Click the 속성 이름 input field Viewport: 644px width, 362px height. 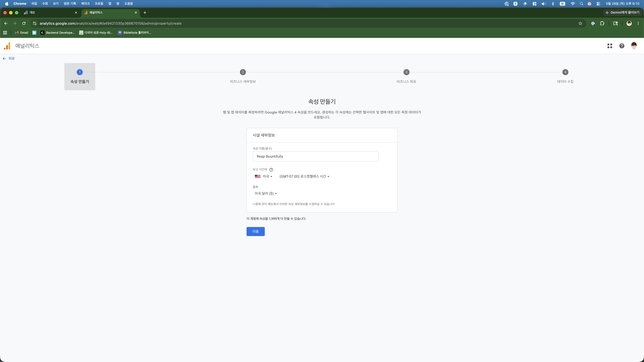point(315,156)
